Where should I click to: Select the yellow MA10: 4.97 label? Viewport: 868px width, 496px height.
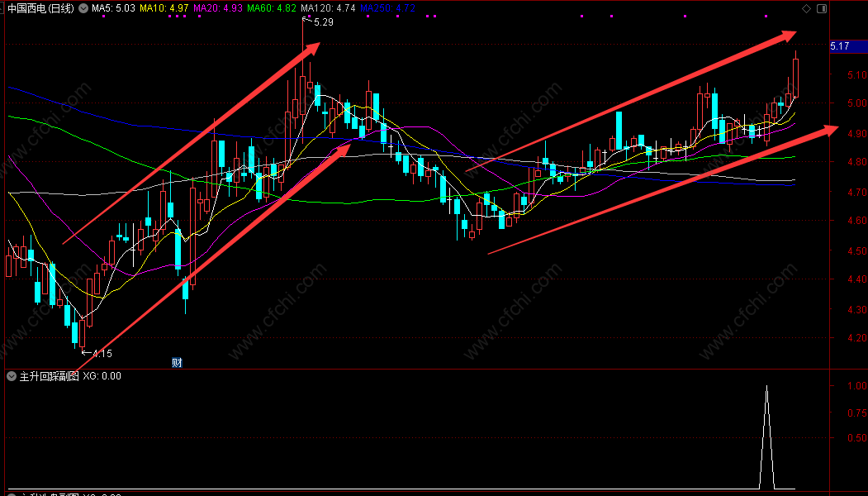pyautogui.click(x=164, y=8)
